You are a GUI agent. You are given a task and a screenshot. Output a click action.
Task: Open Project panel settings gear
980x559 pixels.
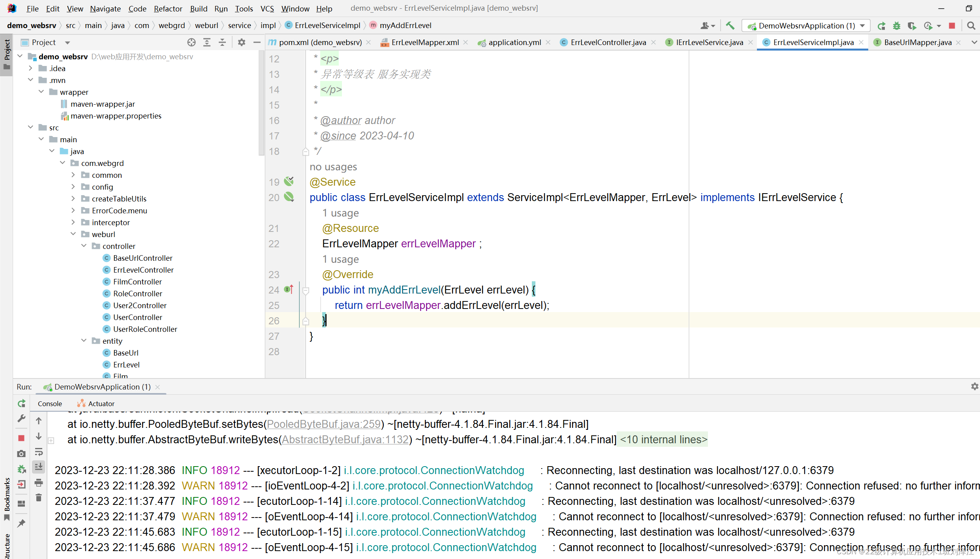tap(242, 42)
